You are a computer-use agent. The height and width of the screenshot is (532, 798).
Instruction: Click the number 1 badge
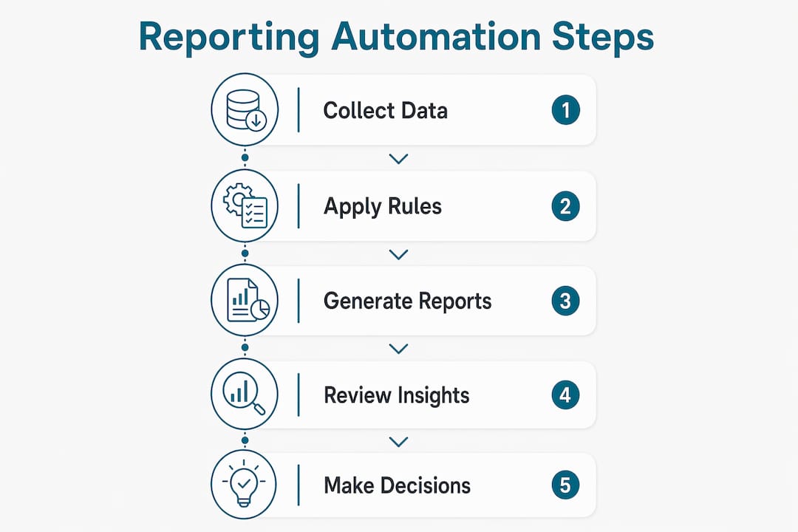click(565, 110)
